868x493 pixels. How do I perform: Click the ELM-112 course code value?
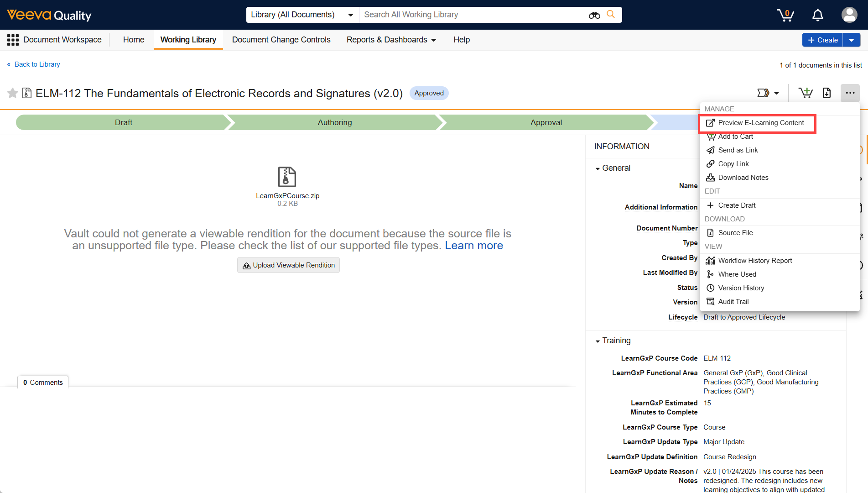pyautogui.click(x=717, y=358)
